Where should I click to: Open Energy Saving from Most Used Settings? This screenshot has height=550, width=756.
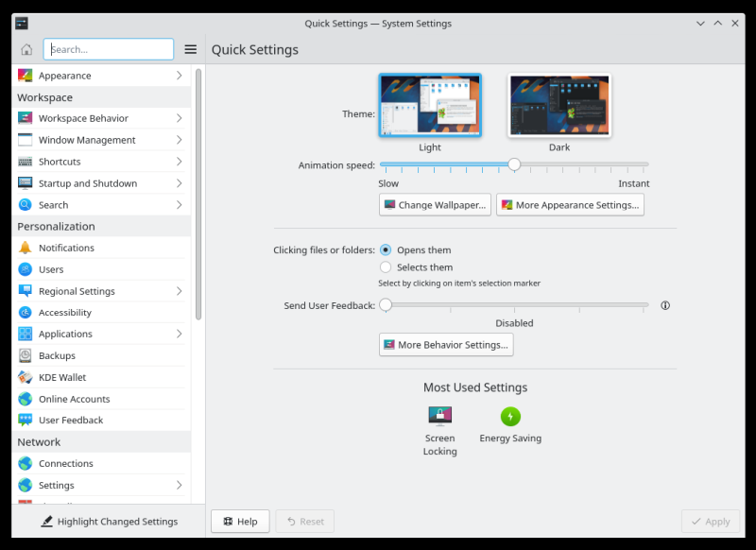(x=510, y=424)
